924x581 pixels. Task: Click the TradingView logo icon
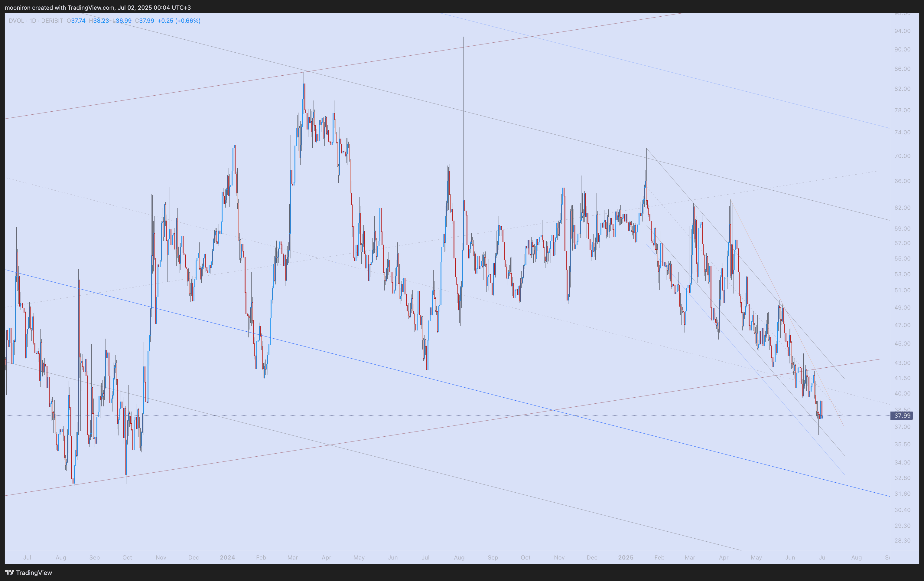coord(9,573)
